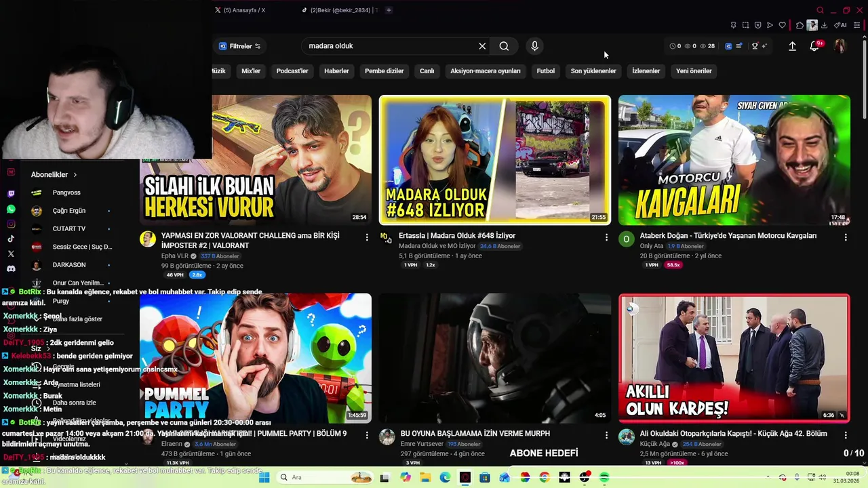
Task: Open the Only Ata channel link
Action: point(652,246)
